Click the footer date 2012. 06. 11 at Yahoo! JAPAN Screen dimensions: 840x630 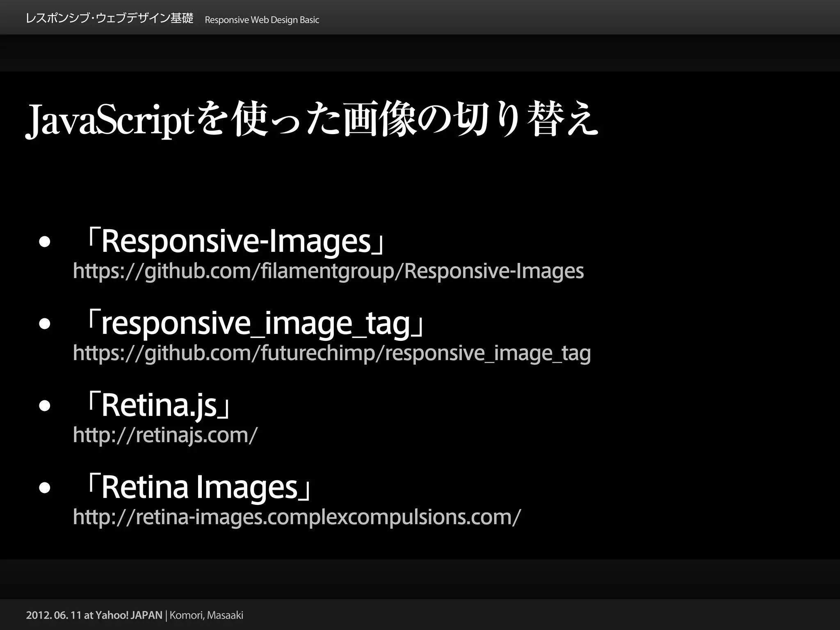coord(94,615)
